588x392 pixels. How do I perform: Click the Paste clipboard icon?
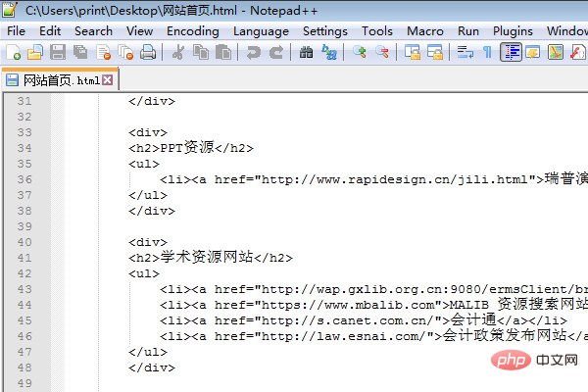pyautogui.click(x=223, y=52)
